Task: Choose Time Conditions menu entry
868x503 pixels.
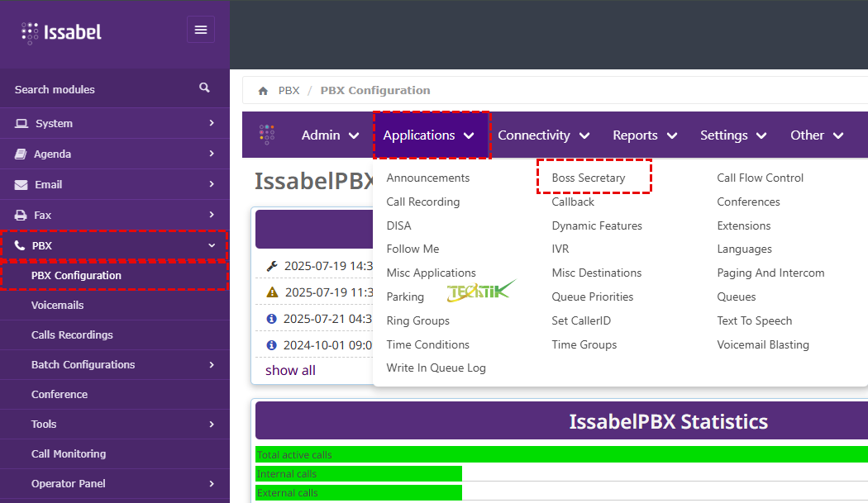Action: tap(428, 344)
